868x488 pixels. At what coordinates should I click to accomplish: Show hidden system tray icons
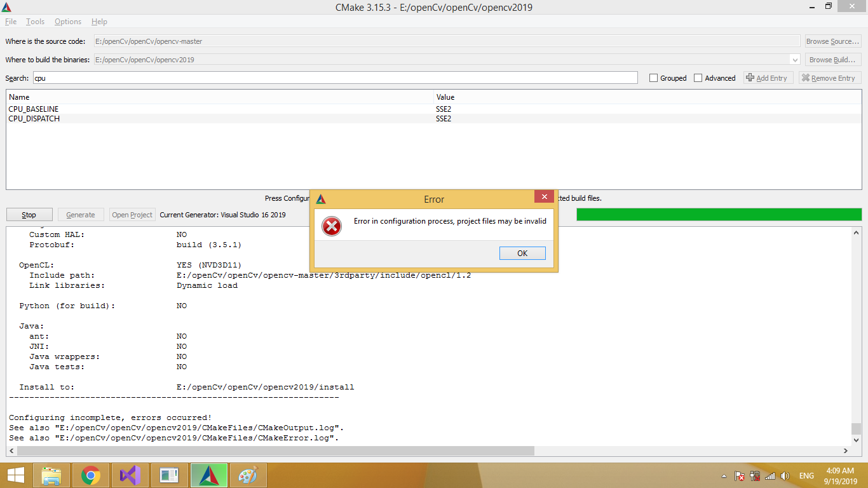coord(724,476)
